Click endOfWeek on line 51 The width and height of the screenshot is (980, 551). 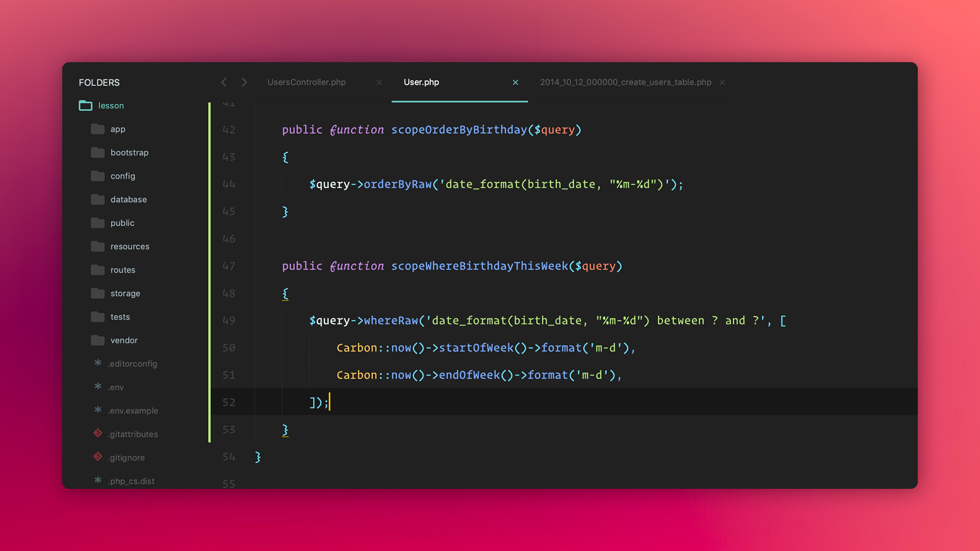click(469, 375)
